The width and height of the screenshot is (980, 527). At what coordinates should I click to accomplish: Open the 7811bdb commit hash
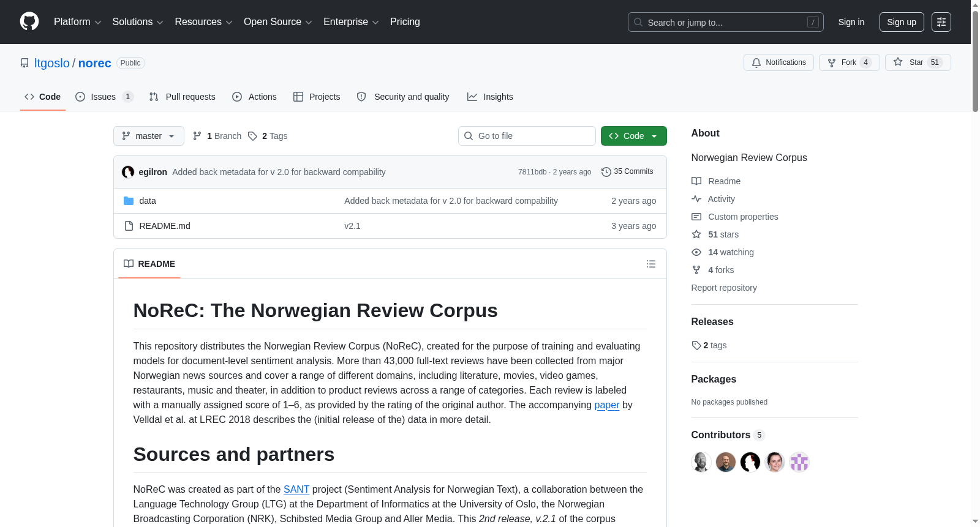click(x=532, y=172)
